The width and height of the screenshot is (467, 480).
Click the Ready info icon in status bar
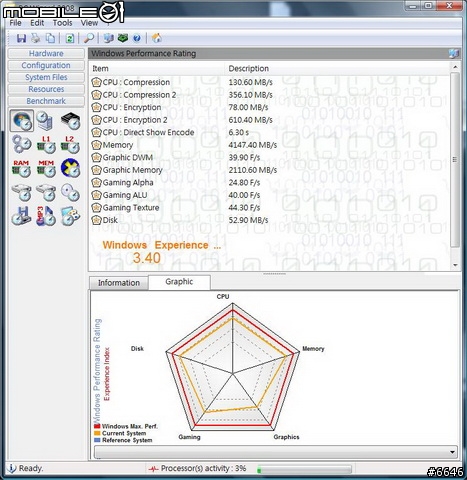[12, 468]
